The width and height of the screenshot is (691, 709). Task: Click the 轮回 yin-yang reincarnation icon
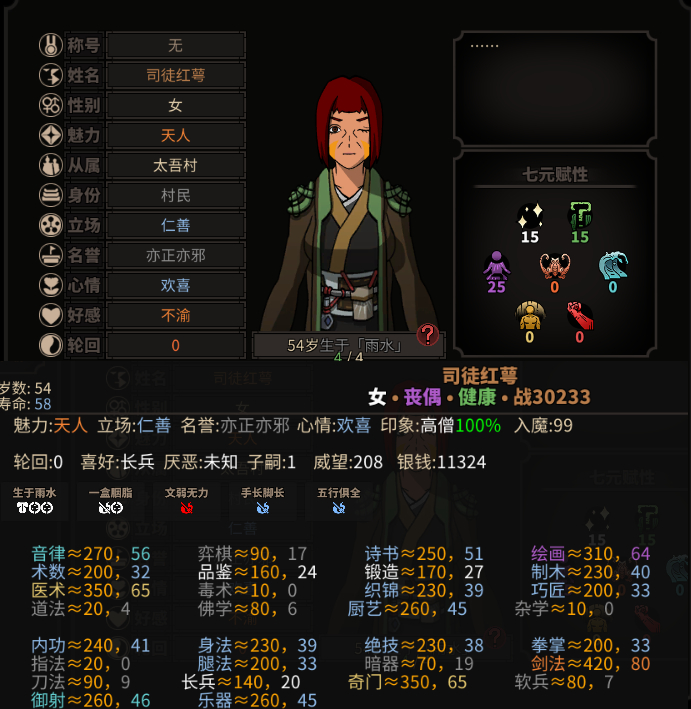[51, 345]
